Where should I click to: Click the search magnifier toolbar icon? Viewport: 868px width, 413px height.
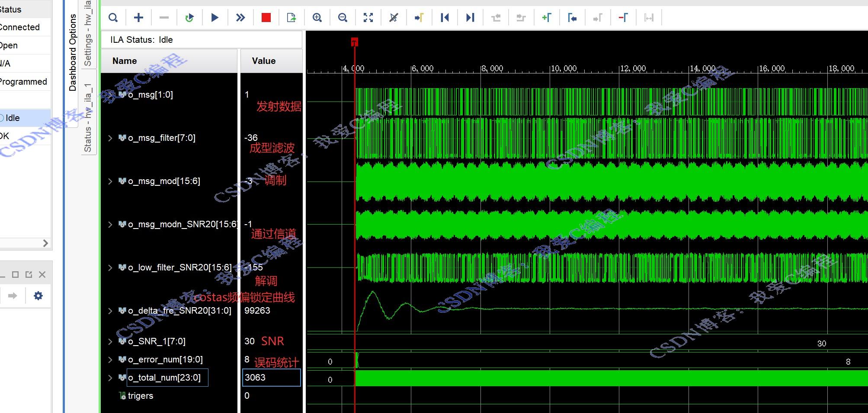(x=113, y=18)
